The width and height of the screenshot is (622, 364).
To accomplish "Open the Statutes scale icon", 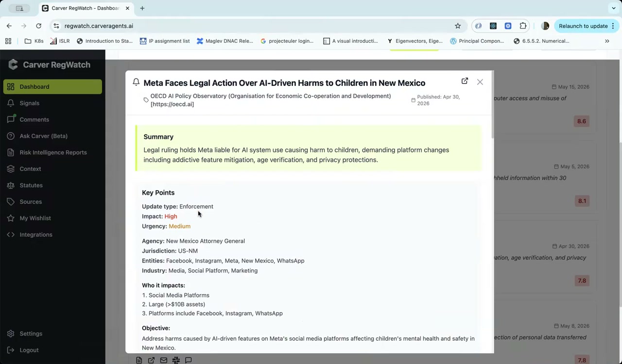I will tap(11, 185).
